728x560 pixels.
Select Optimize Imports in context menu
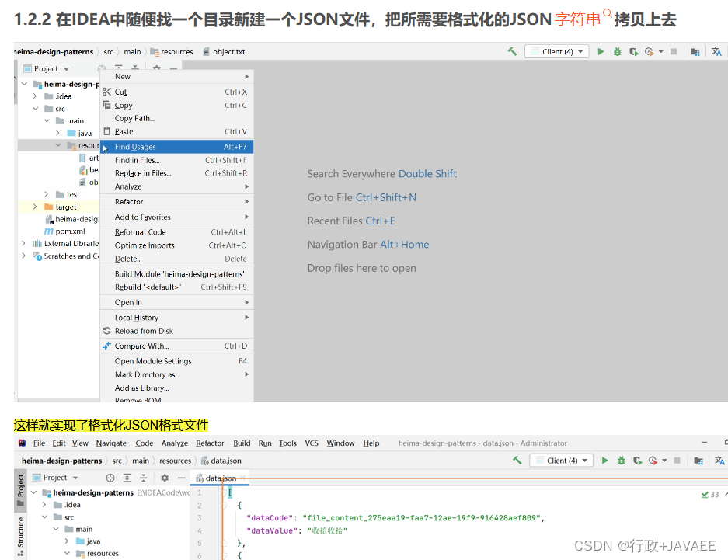click(x=177, y=245)
